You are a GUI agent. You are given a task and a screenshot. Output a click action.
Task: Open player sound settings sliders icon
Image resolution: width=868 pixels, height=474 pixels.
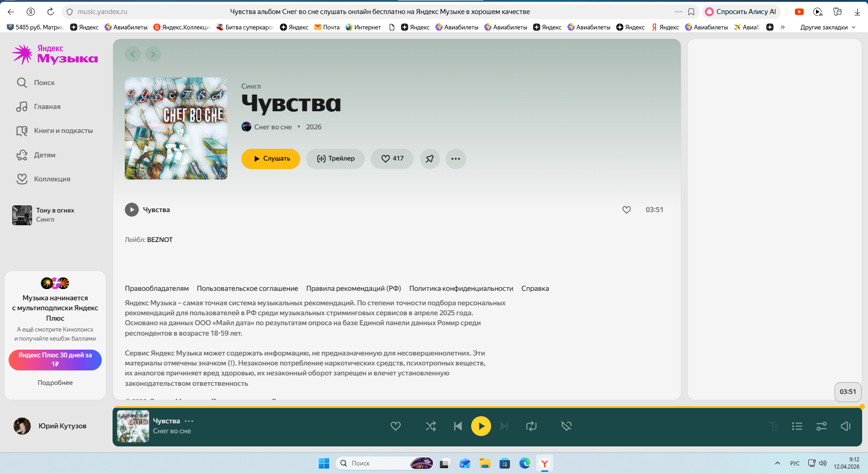pyautogui.click(x=821, y=426)
